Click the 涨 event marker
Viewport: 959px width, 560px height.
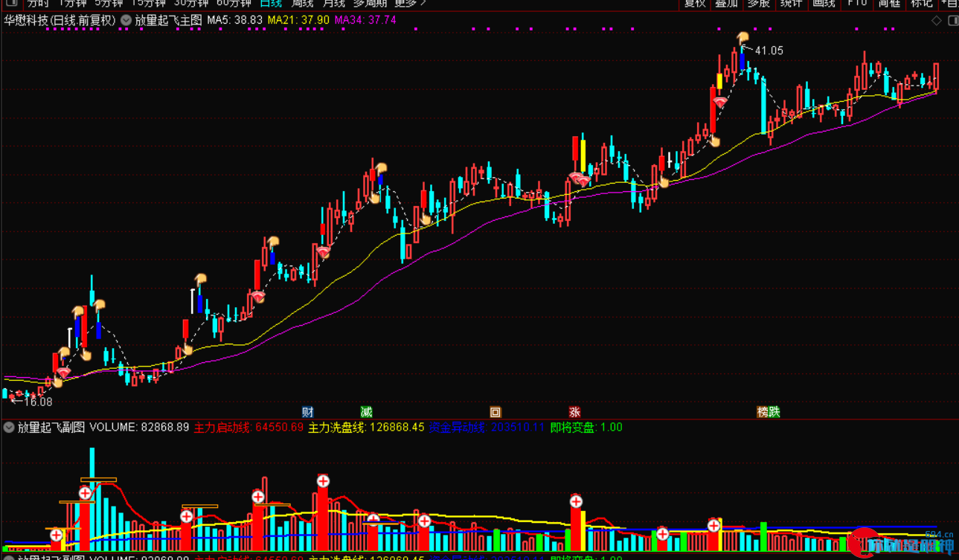point(574,412)
